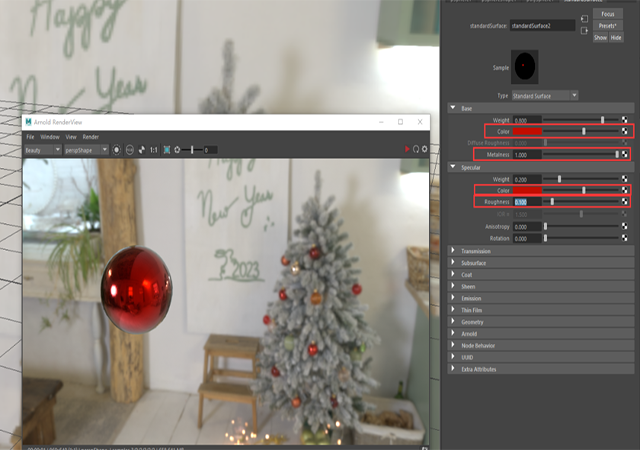Click the refresh render icon
Image resolution: width=640 pixels, height=450 pixels.
click(416, 149)
